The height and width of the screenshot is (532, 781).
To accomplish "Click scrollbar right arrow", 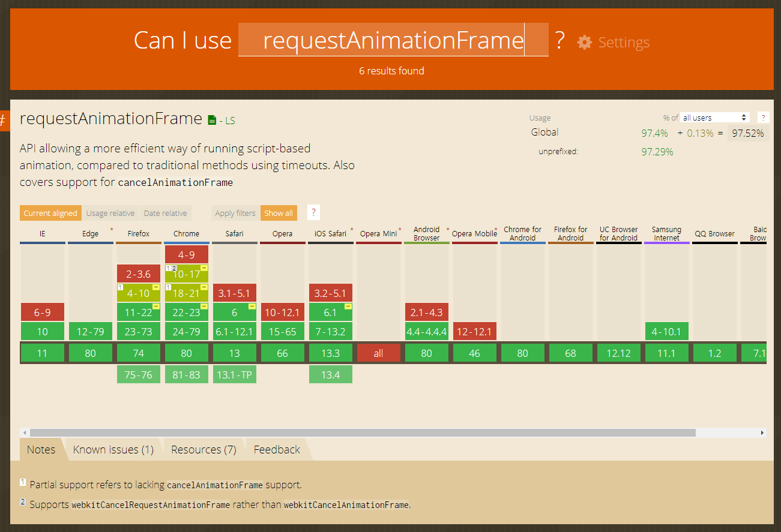I will tap(762, 432).
